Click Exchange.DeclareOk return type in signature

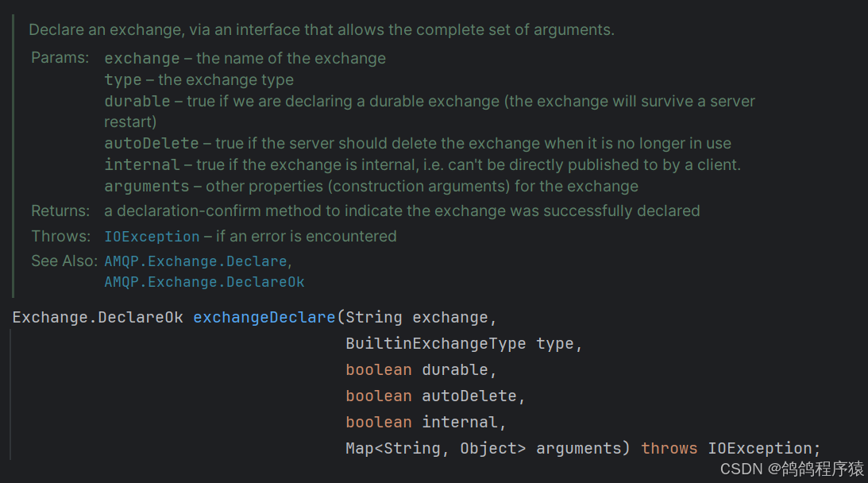[x=98, y=318]
